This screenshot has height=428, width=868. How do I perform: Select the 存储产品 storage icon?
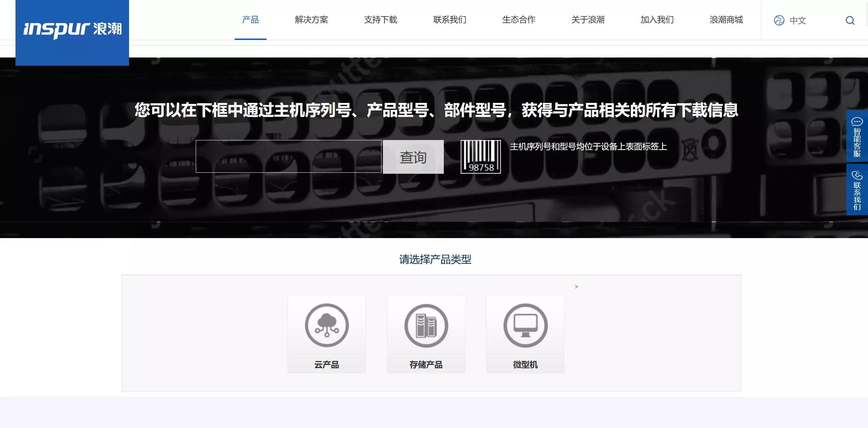pyautogui.click(x=426, y=325)
